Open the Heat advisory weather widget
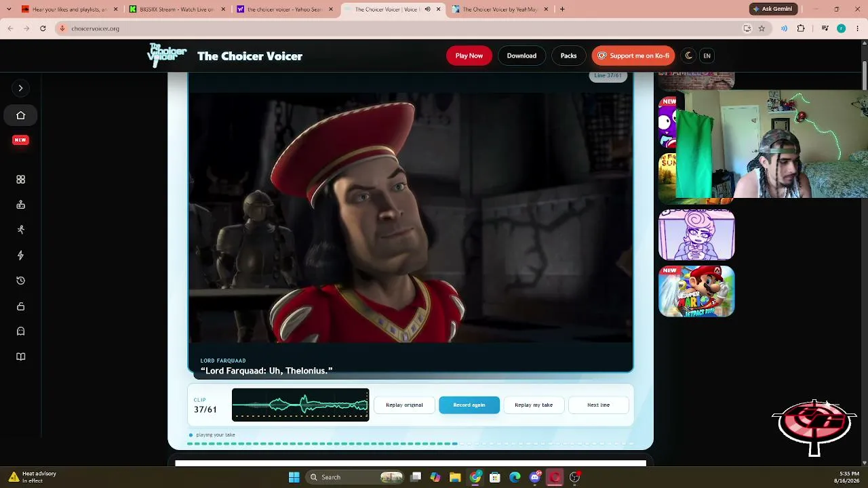868x488 pixels. click(x=33, y=477)
